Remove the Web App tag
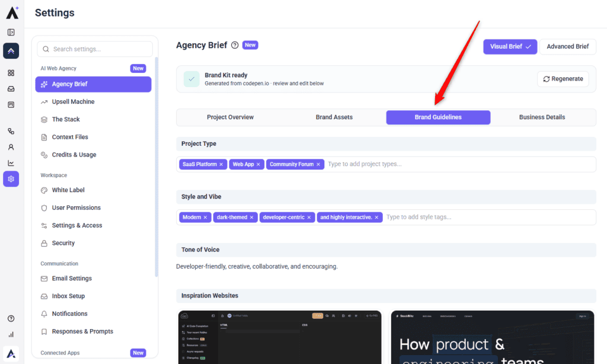Screen dimensions: 607x364 tap(258, 165)
